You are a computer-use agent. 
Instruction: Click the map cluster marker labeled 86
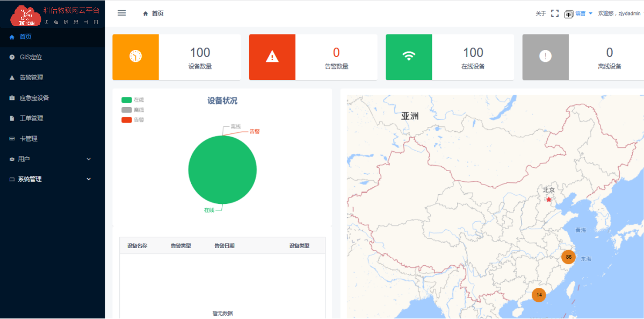tap(568, 257)
